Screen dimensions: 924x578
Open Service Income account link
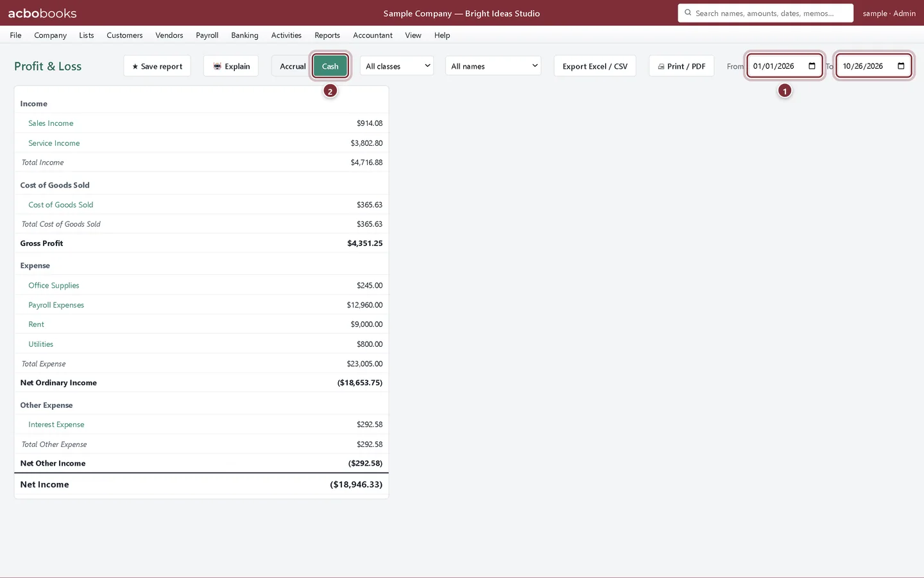pyautogui.click(x=54, y=143)
